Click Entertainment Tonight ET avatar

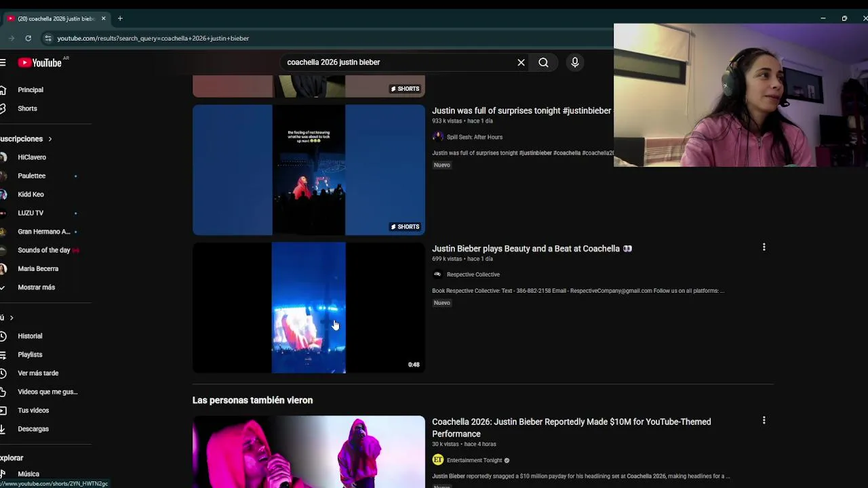tap(437, 460)
